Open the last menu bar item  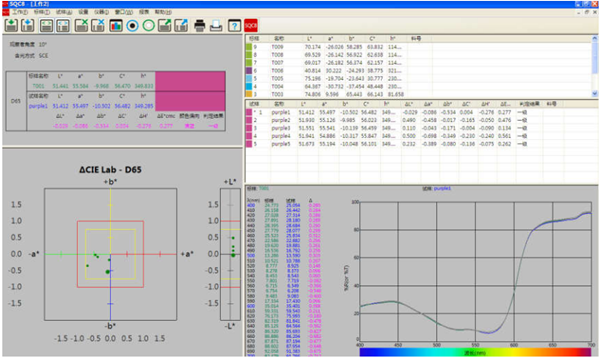pyautogui.click(x=163, y=12)
